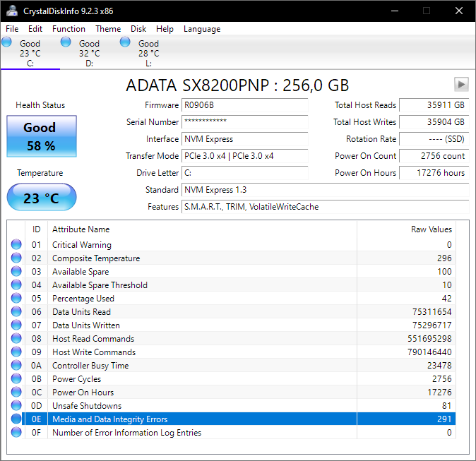Screen dimensions: 476x461
Task: Click the blue status orb for drive L:
Action: (125, 42)
